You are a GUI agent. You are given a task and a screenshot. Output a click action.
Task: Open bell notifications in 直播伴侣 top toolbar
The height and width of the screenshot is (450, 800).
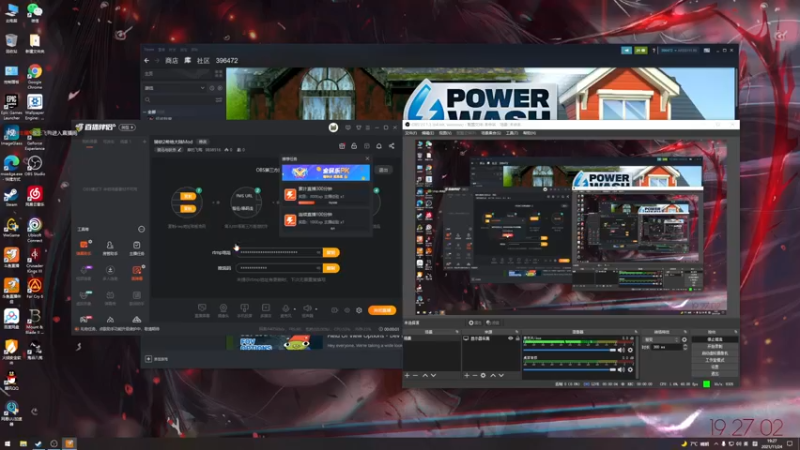(379, 146)
